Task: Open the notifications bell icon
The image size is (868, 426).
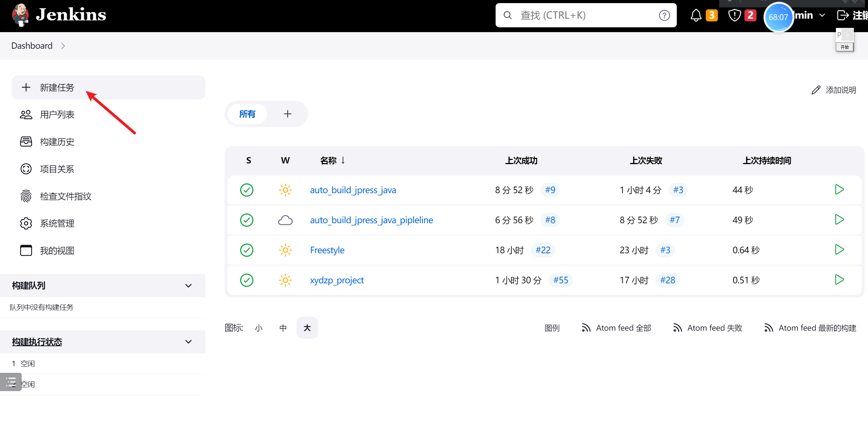Action: tap(696, 15)
